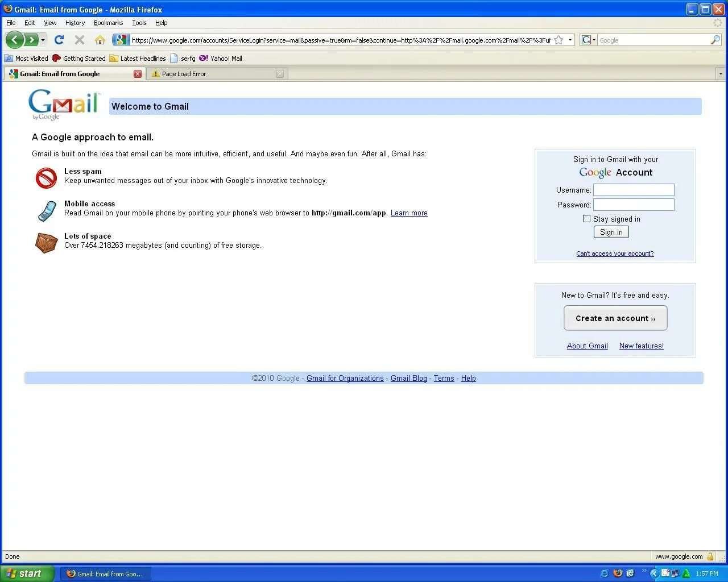This screenshot has width=728, height=582.
Task: Expand the quick launch overflow chevron
Action: click(644, 571)
